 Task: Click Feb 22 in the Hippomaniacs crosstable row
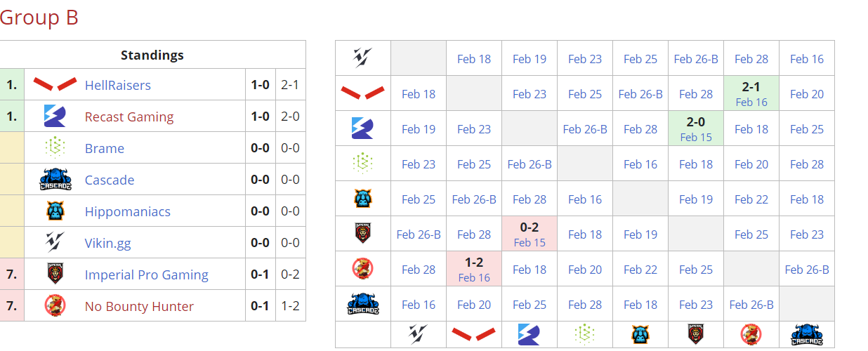(x=751, y=199)
